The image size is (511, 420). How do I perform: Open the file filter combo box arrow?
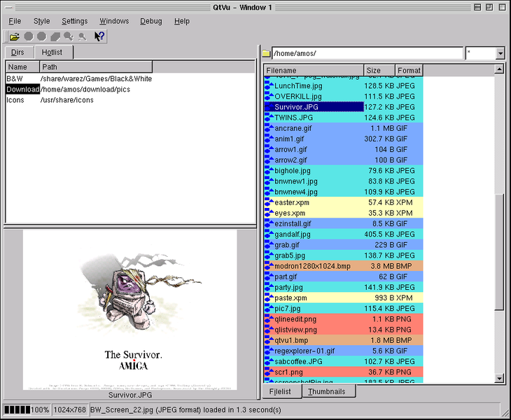tap(500, 53)
